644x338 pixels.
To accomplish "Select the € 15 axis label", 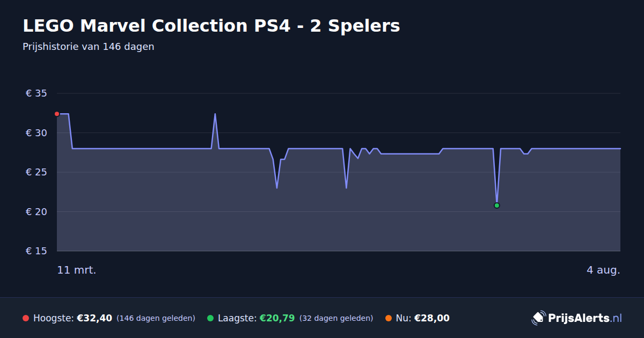I will point(36,251).
